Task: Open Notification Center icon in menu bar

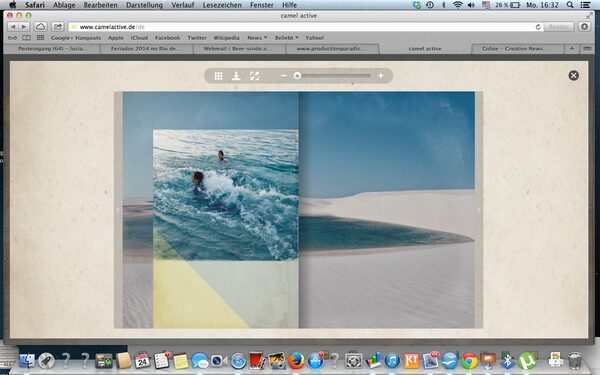Action: (x=585, y=5)
